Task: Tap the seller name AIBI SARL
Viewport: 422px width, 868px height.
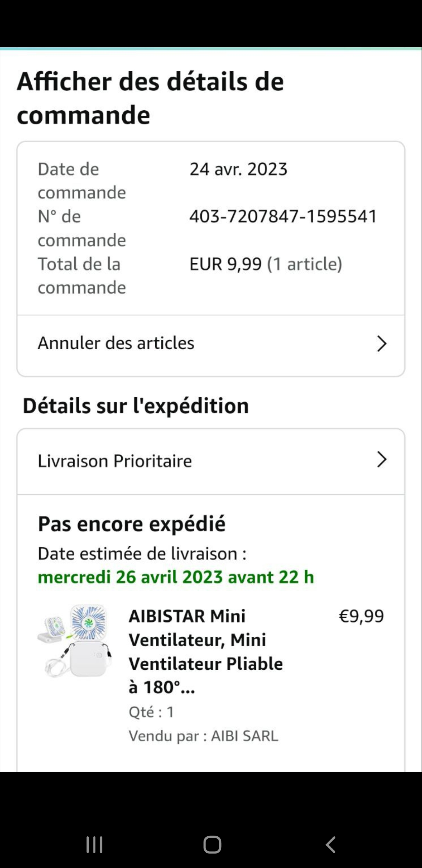Action: pyautogui.click(x=245, y=736)
